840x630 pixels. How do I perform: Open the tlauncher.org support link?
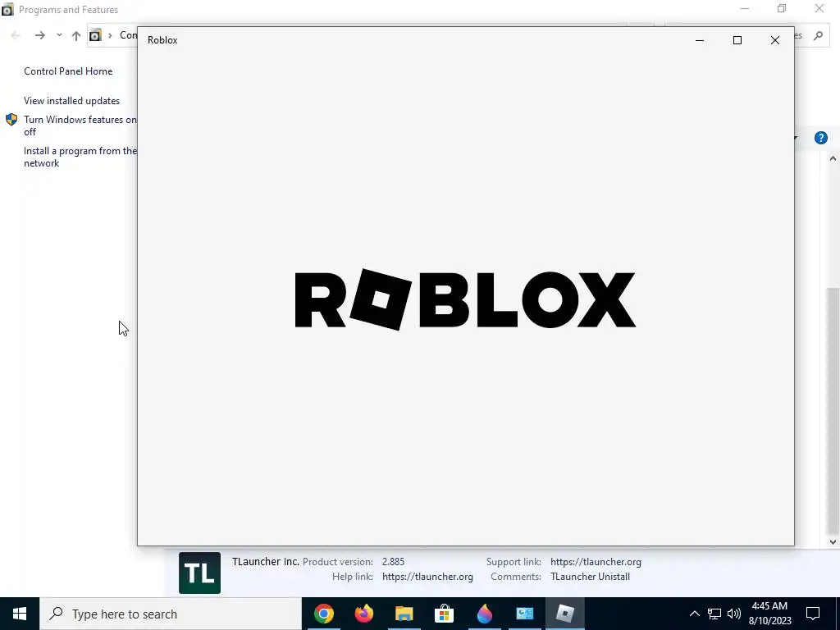pos(596,561)
